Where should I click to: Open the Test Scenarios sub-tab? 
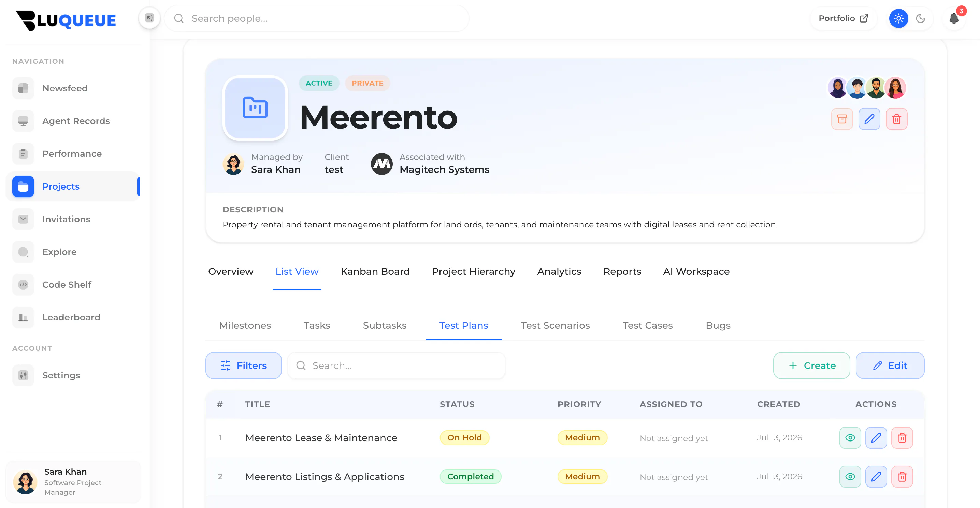(x=555, y=326)
